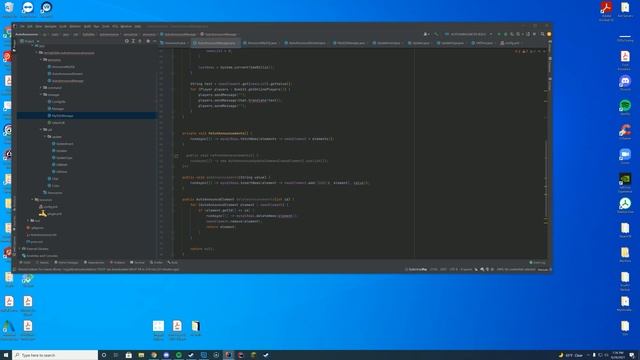
Task: Click the file encoding status bar entry
Action: 453,269
